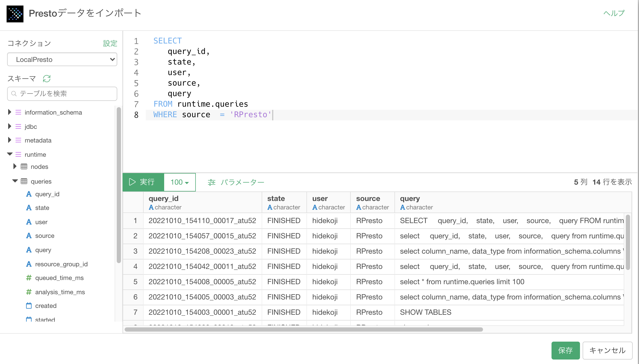Image resolution: width=639 pixels, height=364 pixels.
Task: Expand the metadata schema
Action: 9,140
